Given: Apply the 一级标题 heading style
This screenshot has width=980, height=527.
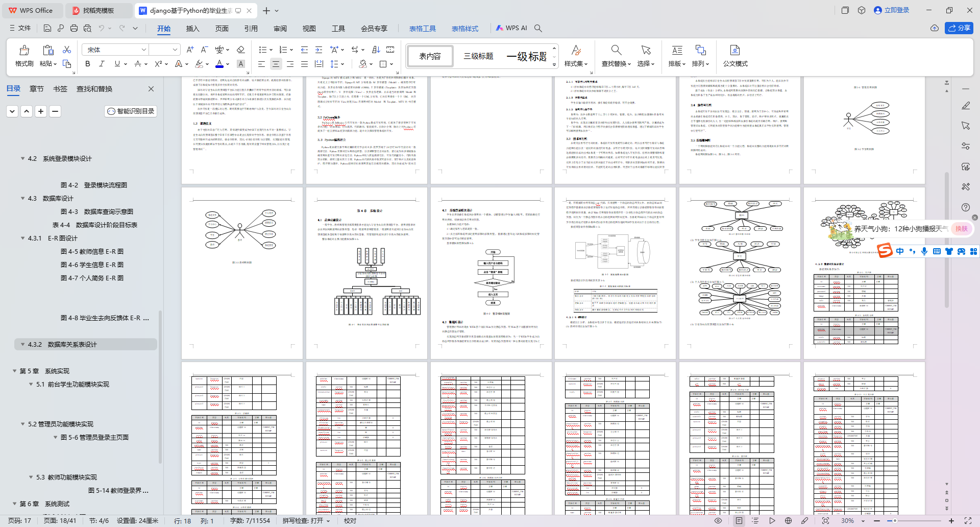Looking at the screenshot, I should pyautogui.click(x=526, y=56).
